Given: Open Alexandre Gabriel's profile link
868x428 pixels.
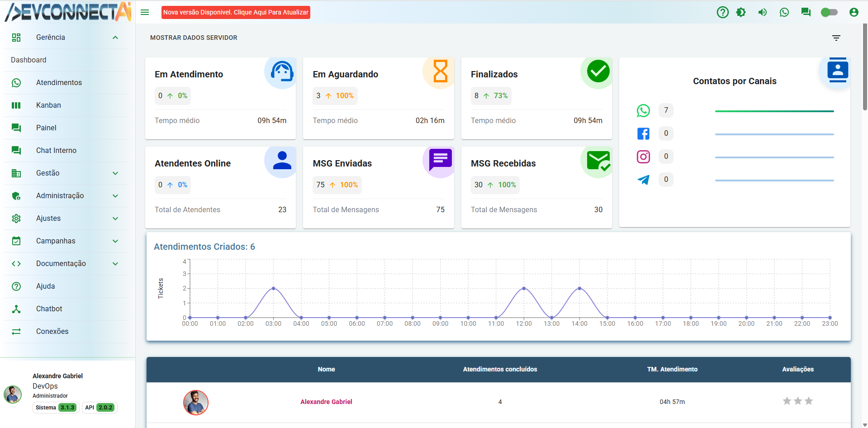Looking at the screenshot, I should pyautogui.click(x=326, y=401).
